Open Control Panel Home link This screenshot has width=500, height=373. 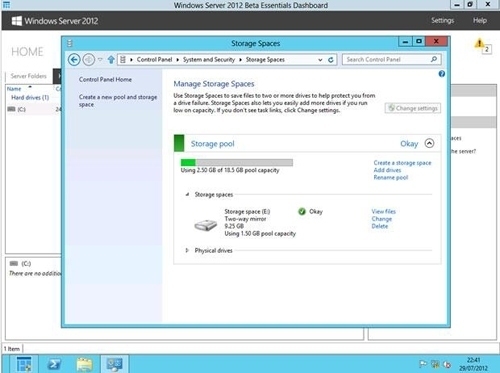tap(105, 79)
